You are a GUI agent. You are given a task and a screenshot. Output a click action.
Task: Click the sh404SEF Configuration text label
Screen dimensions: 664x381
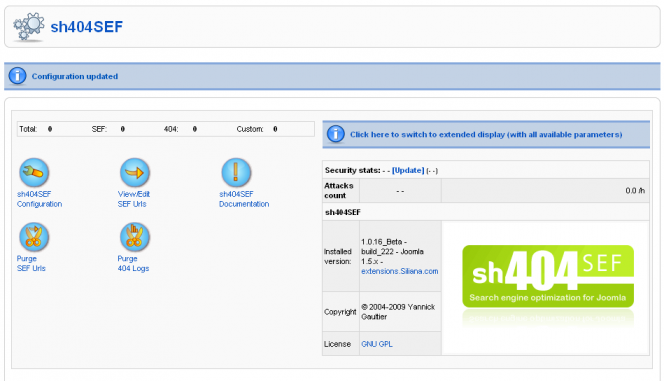pos(39,199)
